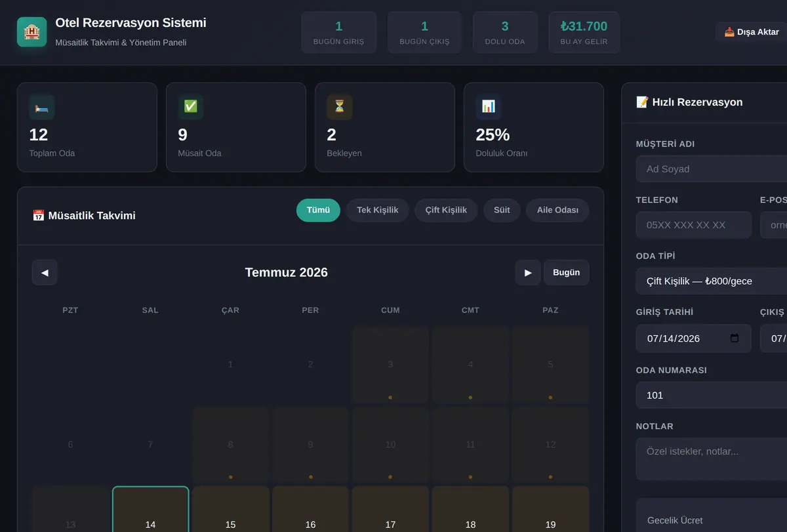Click the Bugün Giriş stat card
This screenshot has width=787, height=532.
tap(339, 32)
